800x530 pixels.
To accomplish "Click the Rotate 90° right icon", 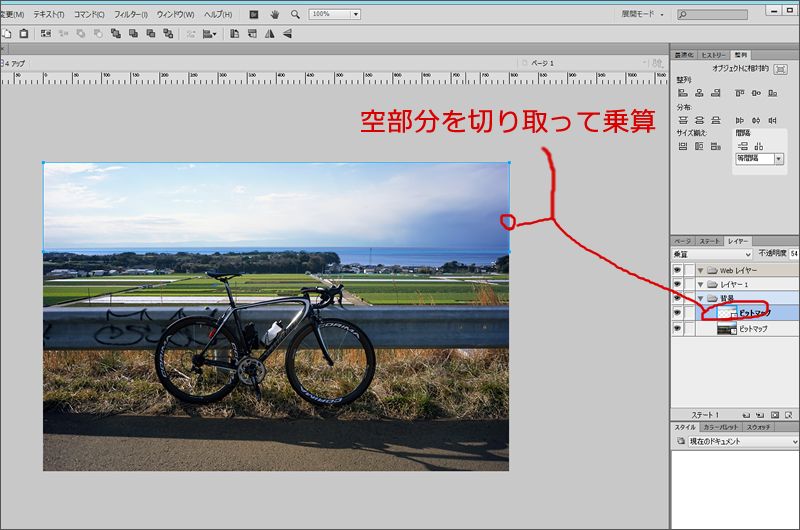I will point(252,34).
